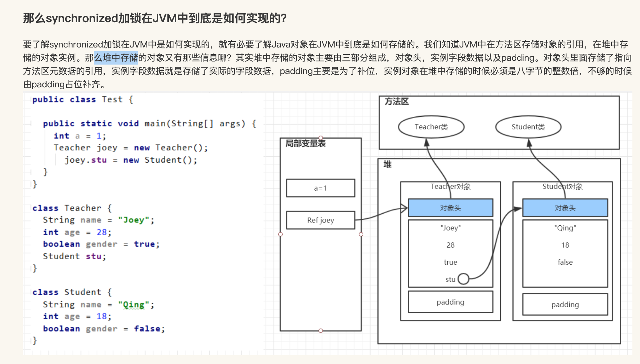
Task: Click the stu reference circle in Teacher对象
Action: tap(463, 279)
